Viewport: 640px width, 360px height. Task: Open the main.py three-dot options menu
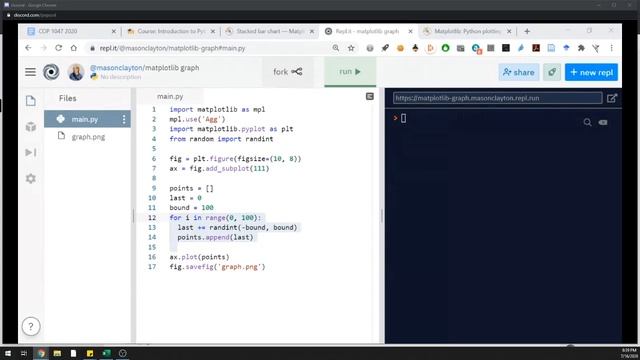coord(124,119)
